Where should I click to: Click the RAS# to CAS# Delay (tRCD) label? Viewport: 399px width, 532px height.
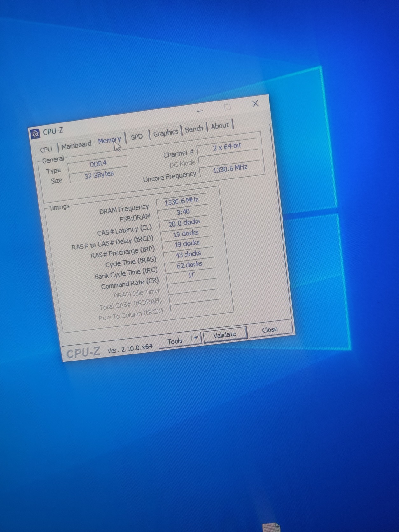[x=113, y=242]
